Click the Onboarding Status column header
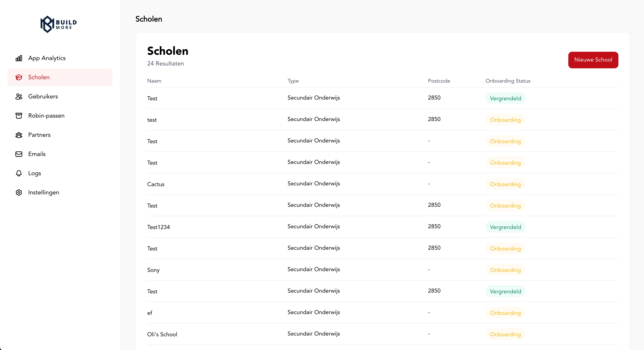The height and width of the screenshot is (350, 644). 508,81
